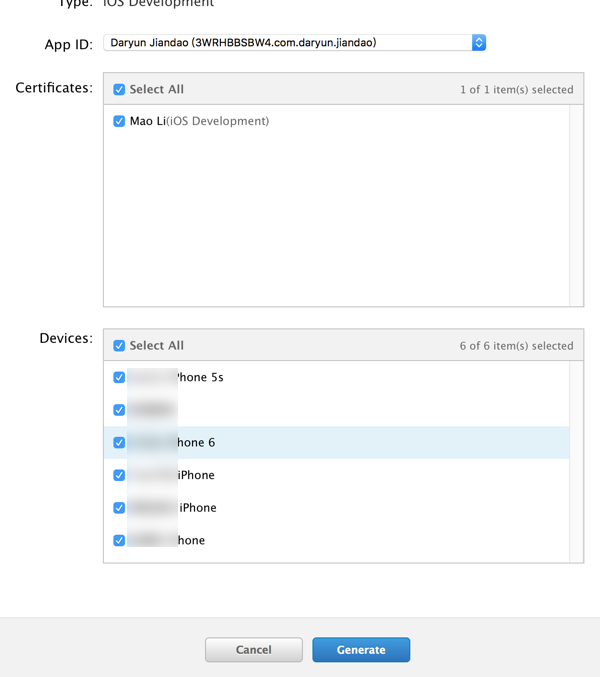The height and width of the screenshot is (677, 600).
Task: Click the Generate button
Action: (361, 650)
